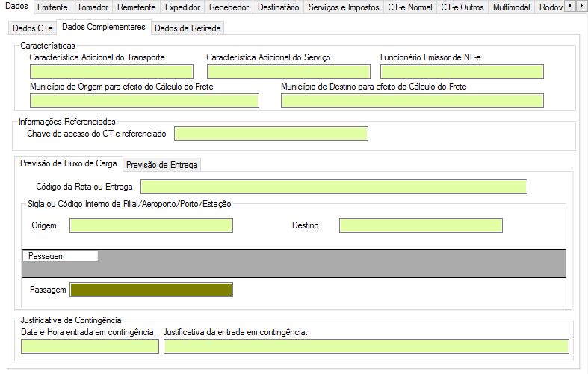The image size is (588, 374).
Task: Focus Data e Hora entrada em contingência field
Action: coord(90,346)
